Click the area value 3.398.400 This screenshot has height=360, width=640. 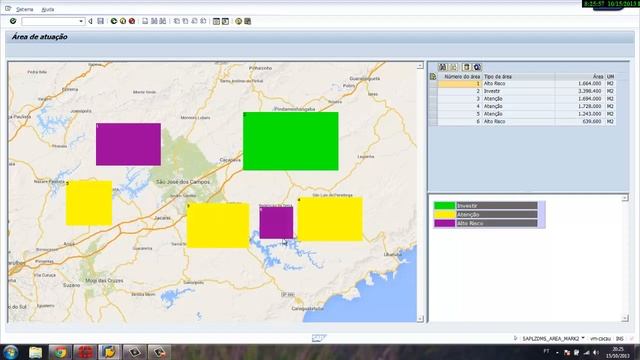point(589,91)
